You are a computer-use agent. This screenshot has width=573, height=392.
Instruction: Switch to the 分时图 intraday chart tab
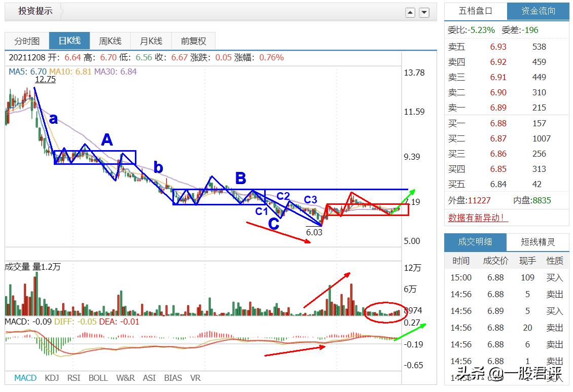pos(26,41)
